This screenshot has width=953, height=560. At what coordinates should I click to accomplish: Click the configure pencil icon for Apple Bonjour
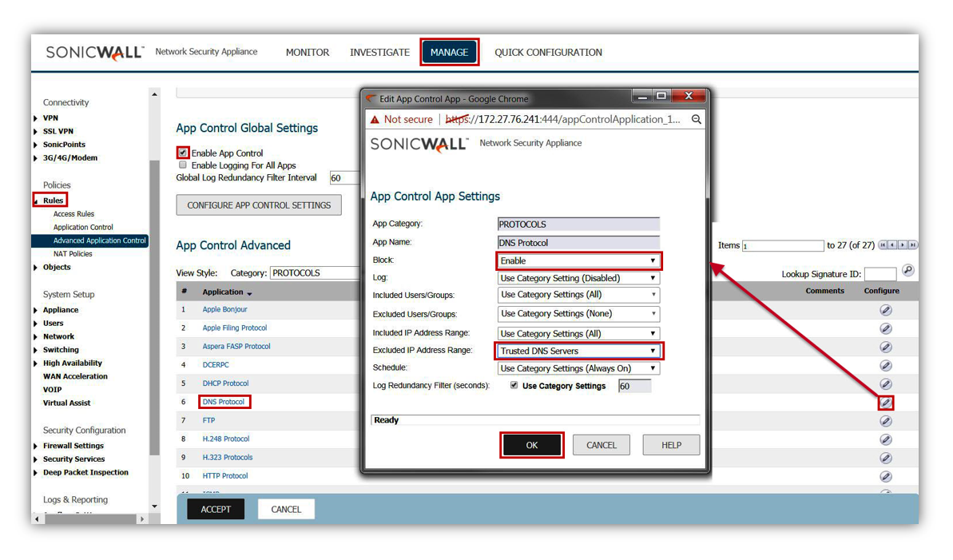tap(886, 310)
